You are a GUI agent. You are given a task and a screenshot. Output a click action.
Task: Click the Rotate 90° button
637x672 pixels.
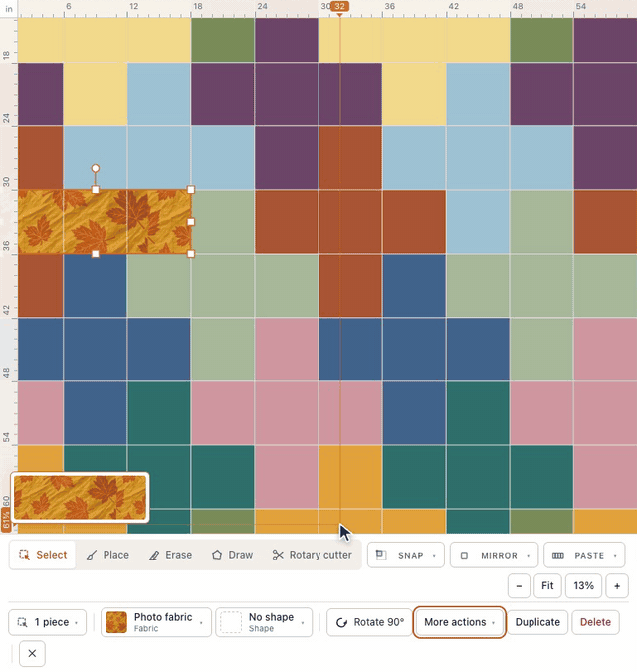pyautogui.click(x=369, y=622)
